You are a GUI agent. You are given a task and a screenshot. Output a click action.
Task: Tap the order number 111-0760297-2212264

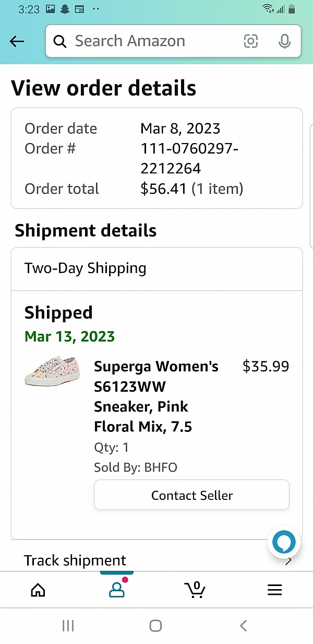(189, 159)
